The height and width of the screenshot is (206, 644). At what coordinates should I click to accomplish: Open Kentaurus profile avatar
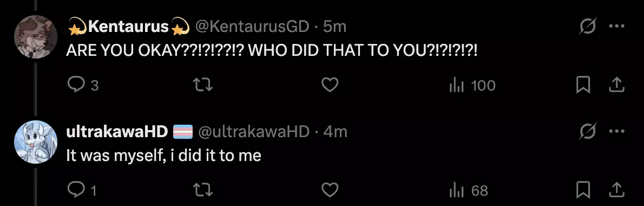point(35,37)
